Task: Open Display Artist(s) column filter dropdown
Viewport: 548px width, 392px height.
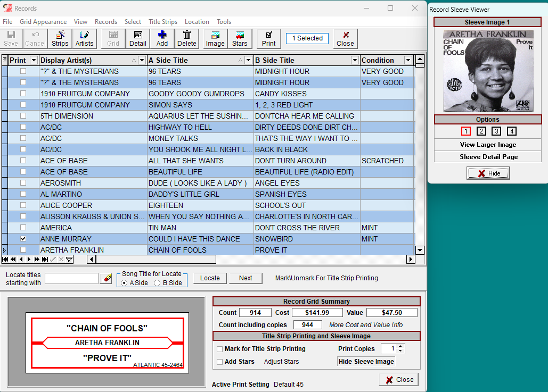Action: click(142, 60)
